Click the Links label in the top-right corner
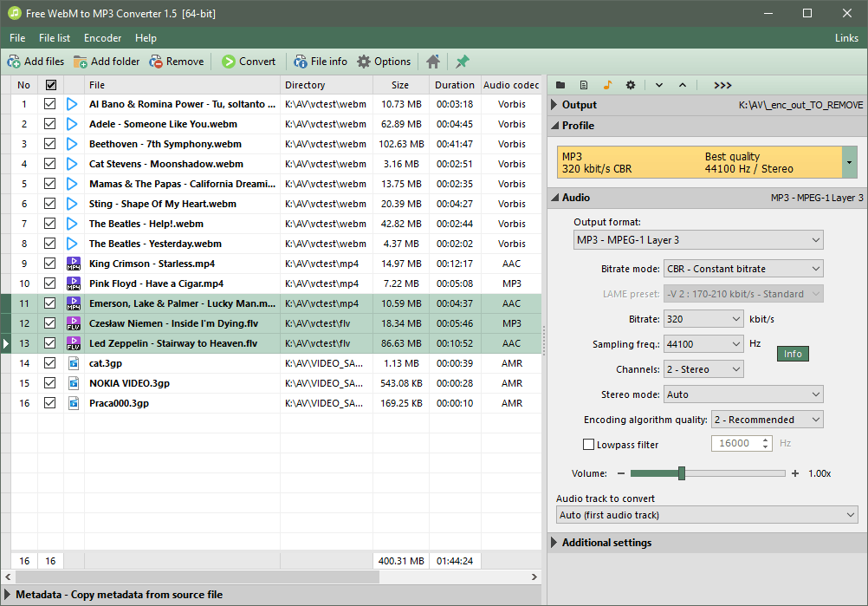The width and height of the screenshot is (868, 606). (x=846, y=37)
